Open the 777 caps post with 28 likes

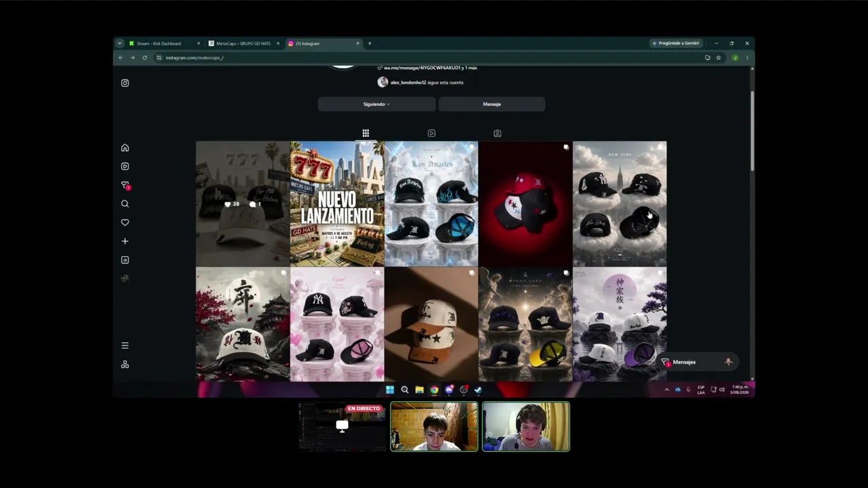click(243, 203)
